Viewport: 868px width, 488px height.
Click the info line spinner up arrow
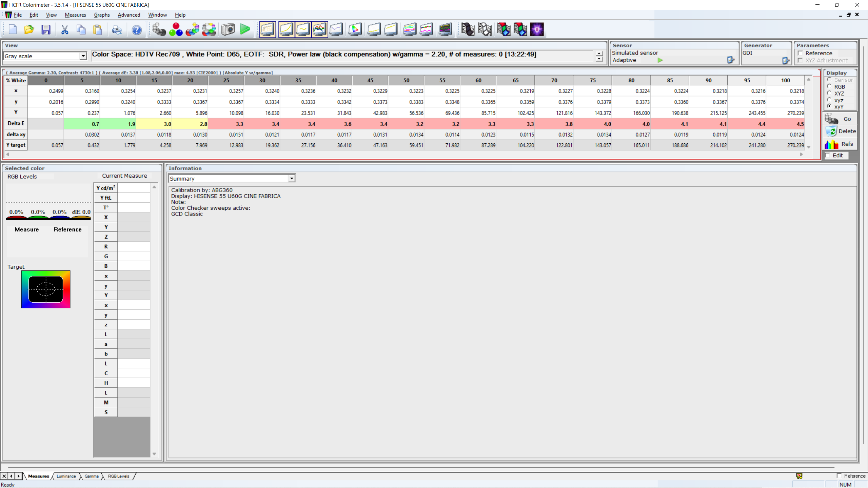(x=599, y=54)
